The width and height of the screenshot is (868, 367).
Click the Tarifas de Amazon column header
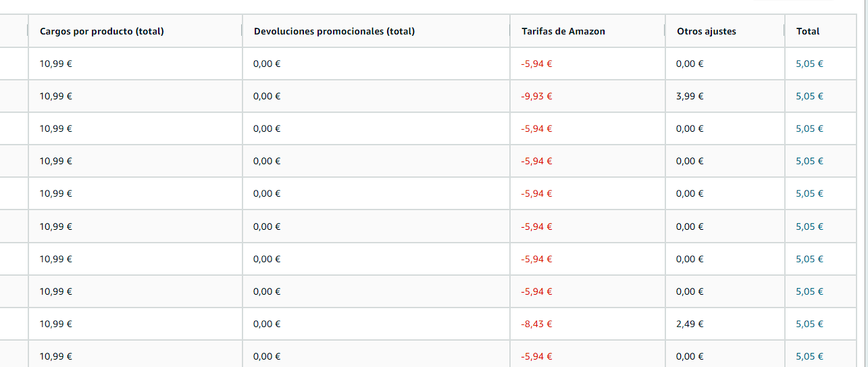coord(563,31)
